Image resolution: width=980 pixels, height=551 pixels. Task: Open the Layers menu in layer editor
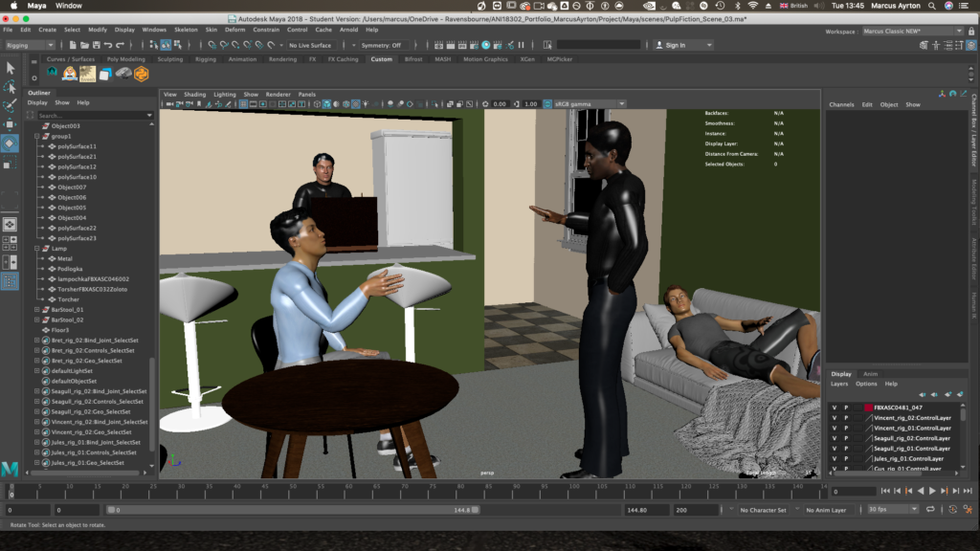pos(838,384)
